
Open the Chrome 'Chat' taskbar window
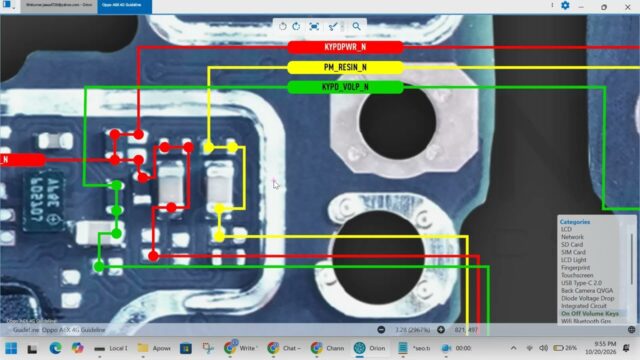(x=284, y=348)
